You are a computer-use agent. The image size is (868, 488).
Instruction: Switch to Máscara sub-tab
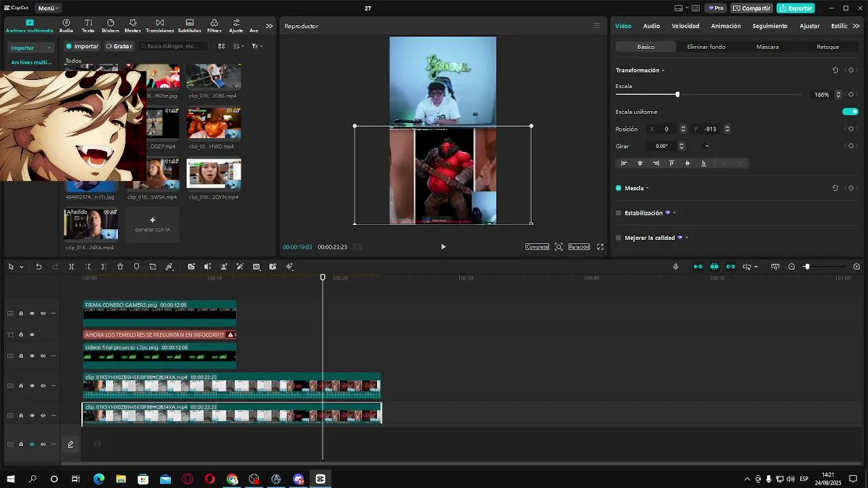768,47
